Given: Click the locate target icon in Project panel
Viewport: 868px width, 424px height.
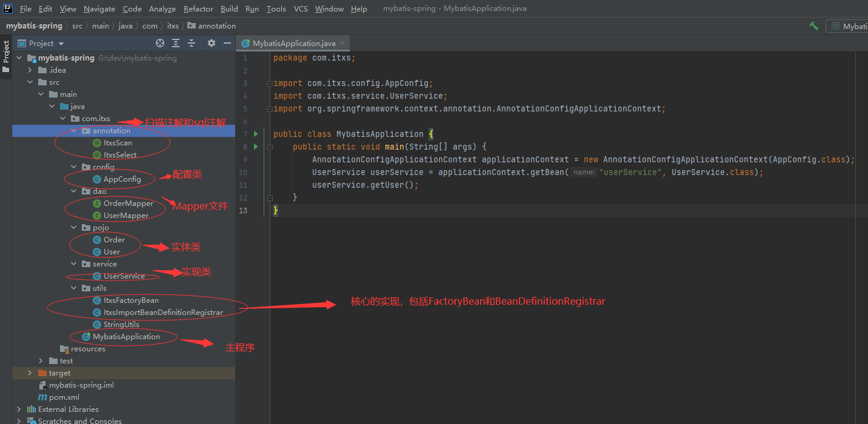Looking at the screenshot, I should 160,43.
